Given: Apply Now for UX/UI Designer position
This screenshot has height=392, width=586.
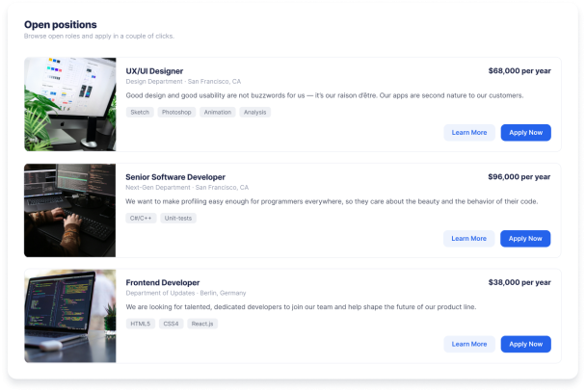Looking at the screenshot, I should tap(525, 133).
